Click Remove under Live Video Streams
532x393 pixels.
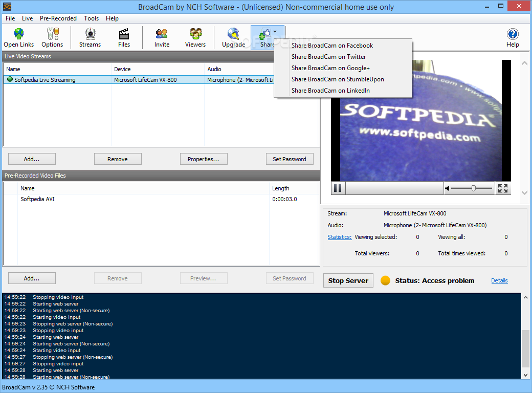(x=118, y=159)
